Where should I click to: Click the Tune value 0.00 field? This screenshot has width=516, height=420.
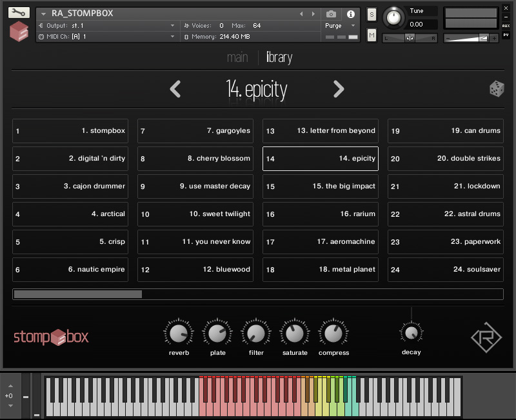(423, 25)
